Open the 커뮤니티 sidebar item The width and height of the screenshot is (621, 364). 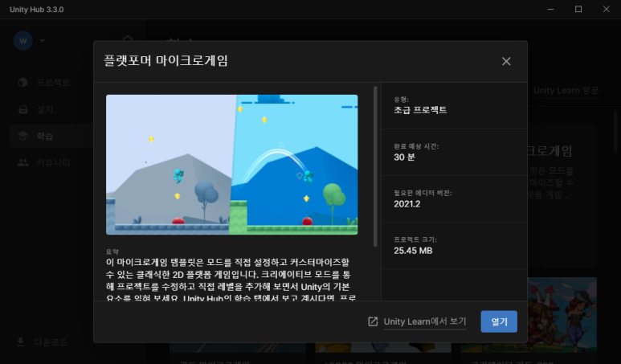(x=51, y=163)
